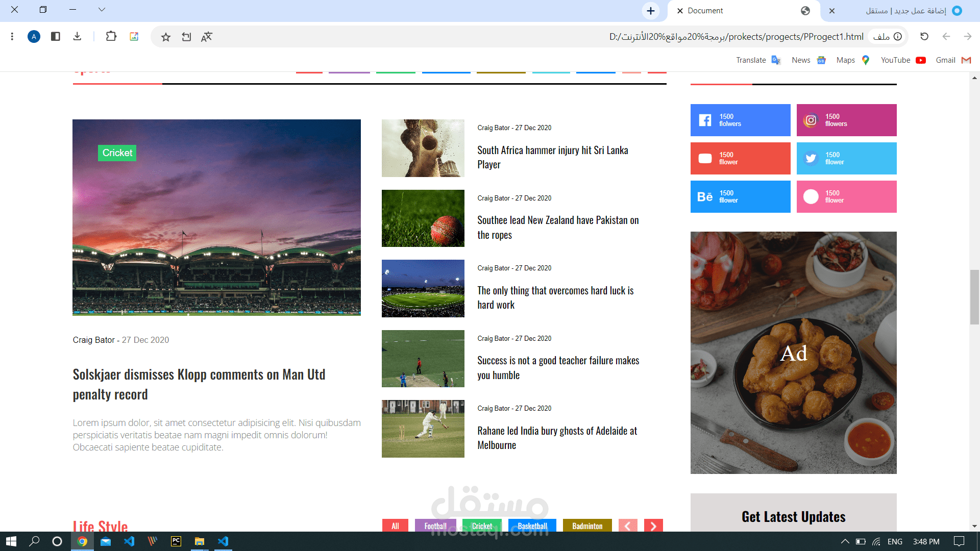
Task: Open the Chrome downloads icon
Action: click(77, 36)
